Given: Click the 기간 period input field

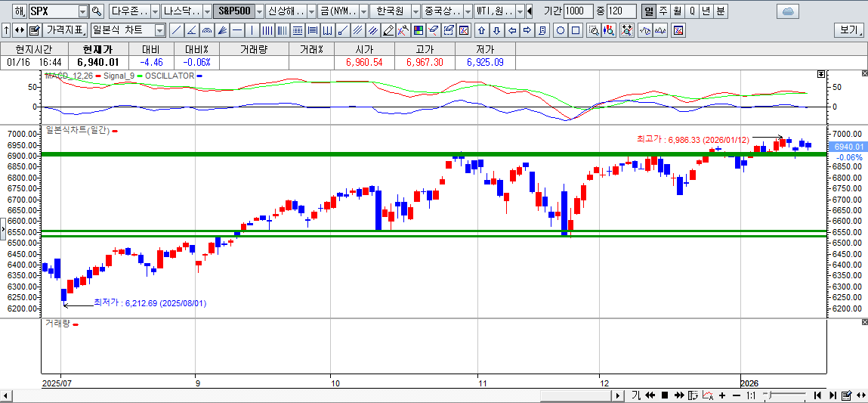Looking at the screenshot, I should [x=579, y=11].
